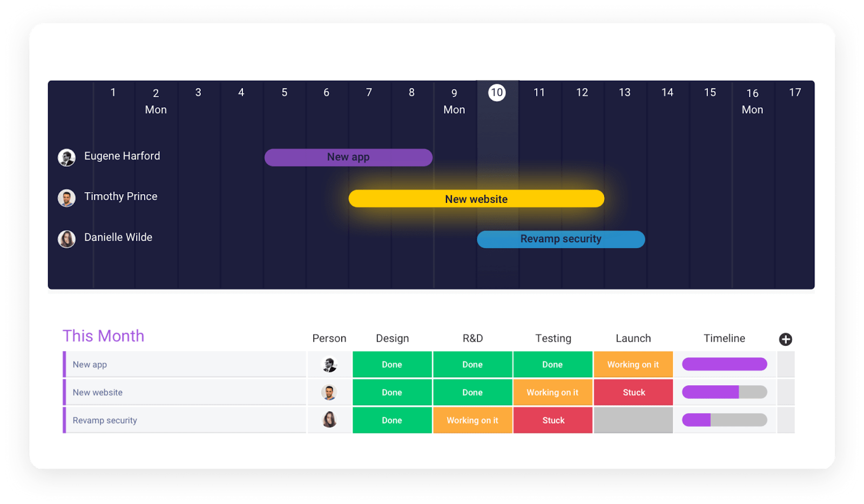Click the This Month group title
864x504 pixels.
pos(103,336)
